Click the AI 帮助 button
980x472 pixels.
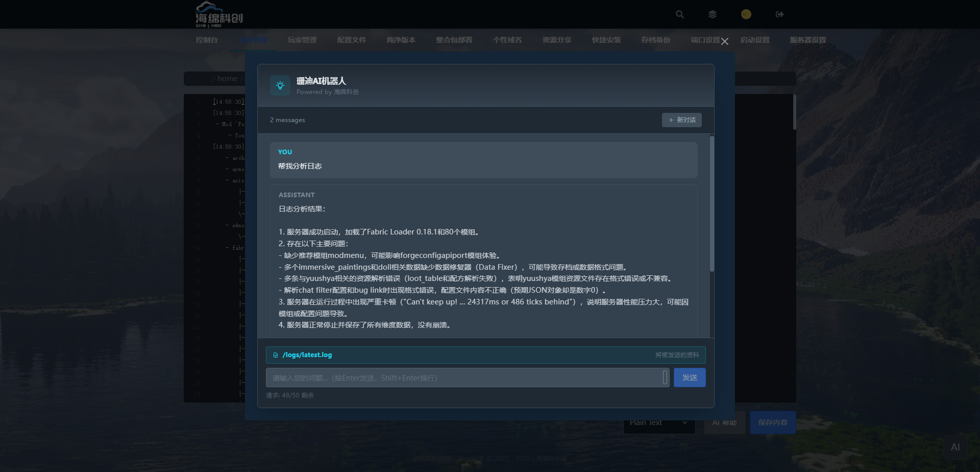(724, 423)
